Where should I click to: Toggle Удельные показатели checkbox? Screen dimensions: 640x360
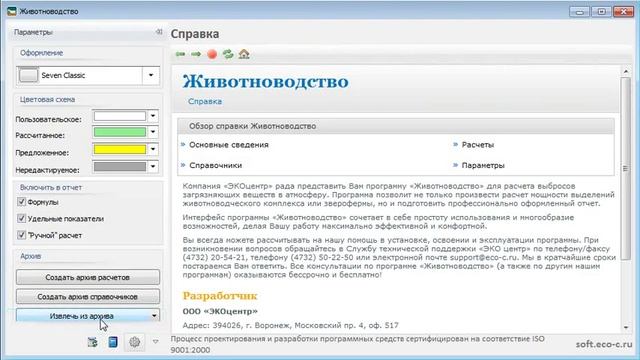(21, 218)
